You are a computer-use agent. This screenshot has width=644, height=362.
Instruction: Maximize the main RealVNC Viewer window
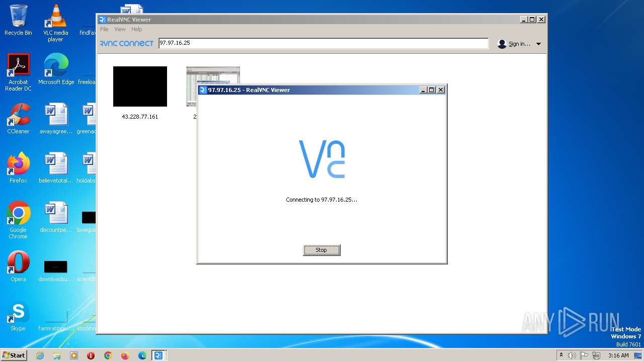[532, 20]
